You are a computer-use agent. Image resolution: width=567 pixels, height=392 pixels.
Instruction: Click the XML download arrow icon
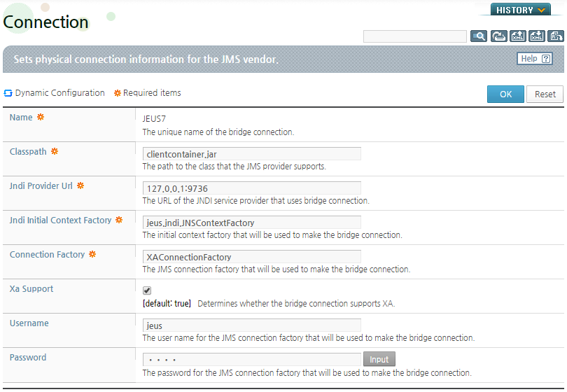pos(537,36)
